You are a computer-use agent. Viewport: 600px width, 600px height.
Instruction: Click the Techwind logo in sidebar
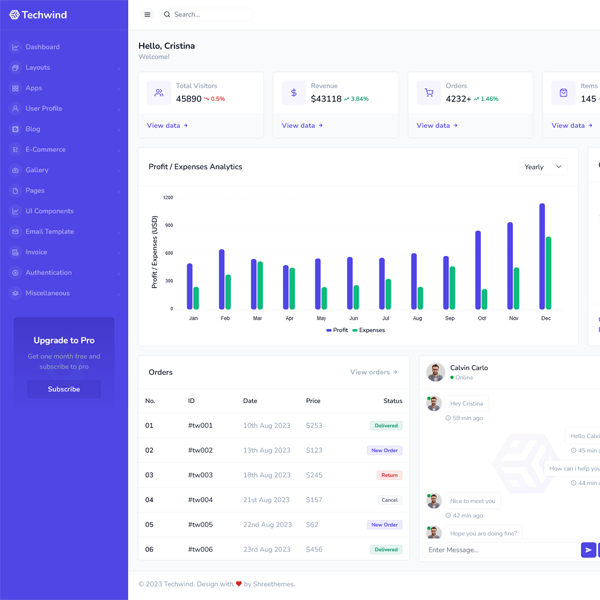click(38, 15)
